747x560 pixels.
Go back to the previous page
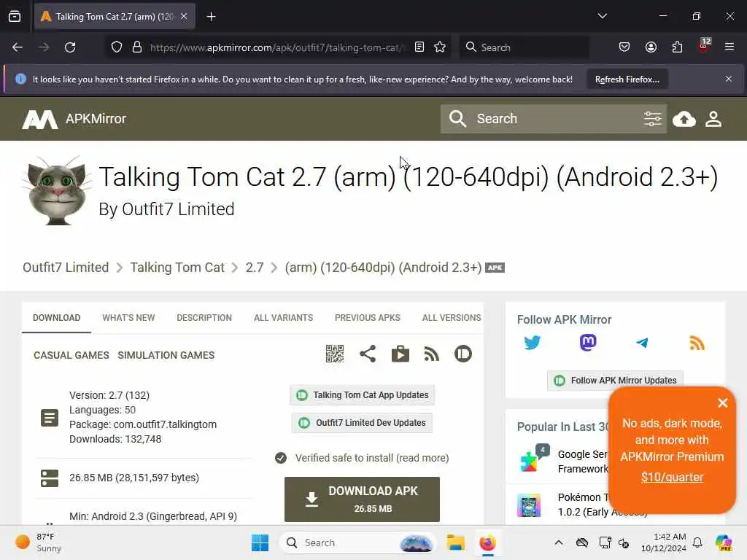click(18, 47)
